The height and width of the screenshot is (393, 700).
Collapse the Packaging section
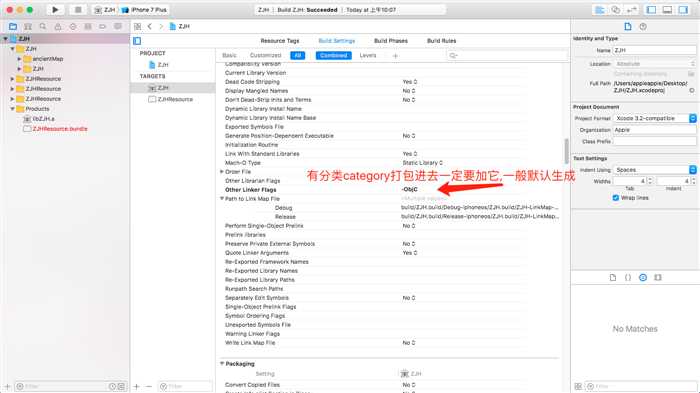pos(221,364)
